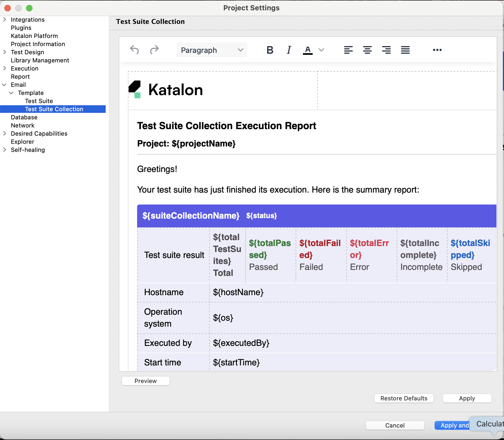Toggle bold formatting in the editor

270,50
